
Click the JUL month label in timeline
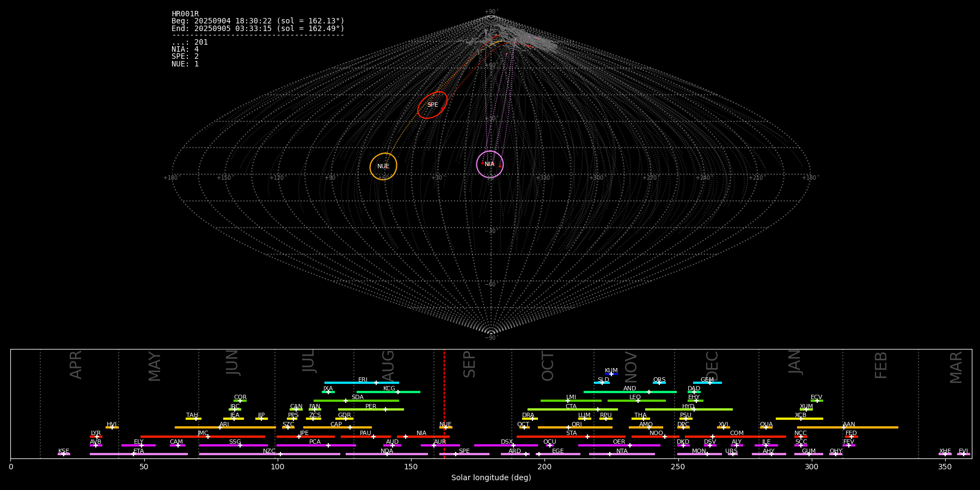(x=309, y=360)
